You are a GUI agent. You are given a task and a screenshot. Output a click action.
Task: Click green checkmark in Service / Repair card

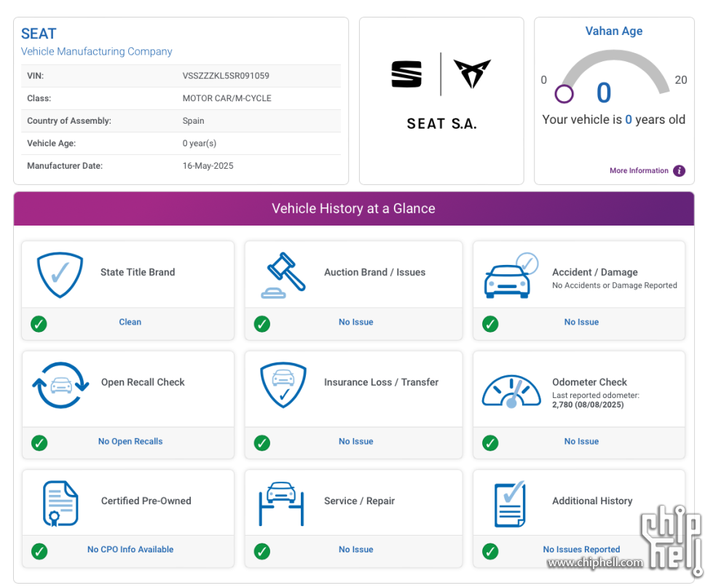(x=262, y=551)
